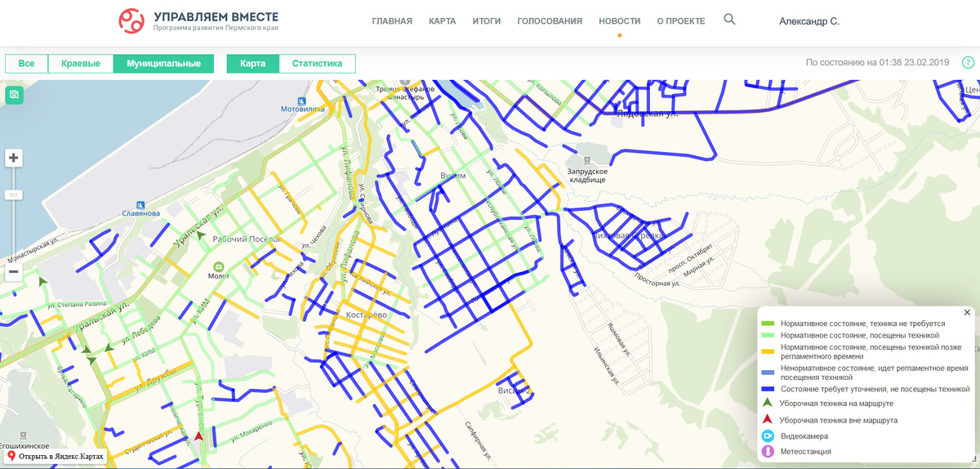Image resolution: width=980 pixels, height=469 pixels.
Task: Click legend text Нормативное состояние, техника не требуется
Action: 862,324
